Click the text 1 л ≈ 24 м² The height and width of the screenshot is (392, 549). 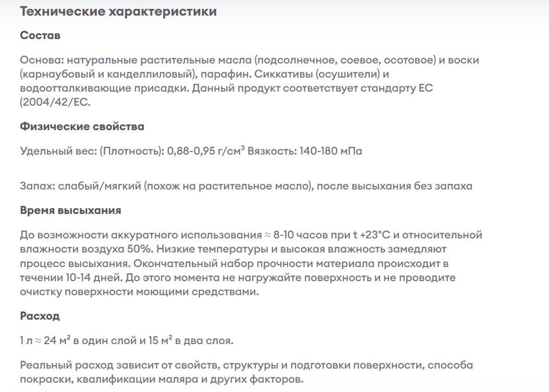(45, 340)
